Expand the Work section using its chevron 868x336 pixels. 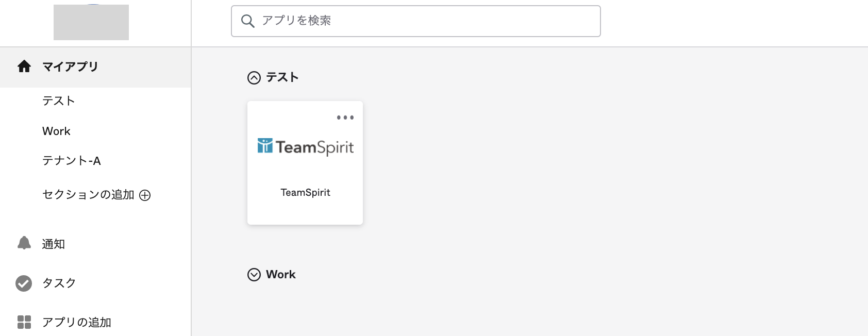point(254,275)
